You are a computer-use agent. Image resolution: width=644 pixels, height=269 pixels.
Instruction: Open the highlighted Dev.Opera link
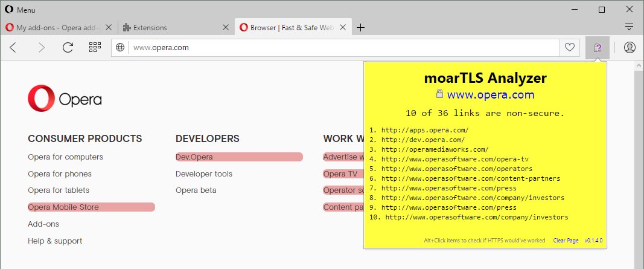pos(239,157)
